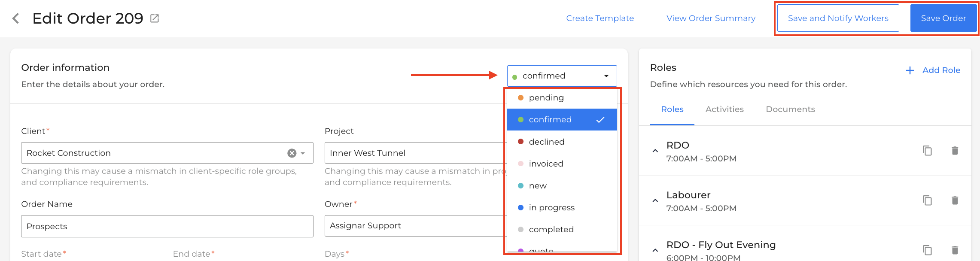Open order in new window via external link icon

coord(155,18)
